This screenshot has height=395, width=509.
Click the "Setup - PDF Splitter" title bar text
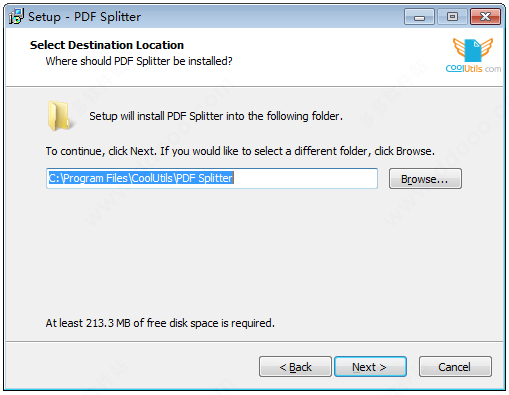pyautogui.click(x=84, y=17)
